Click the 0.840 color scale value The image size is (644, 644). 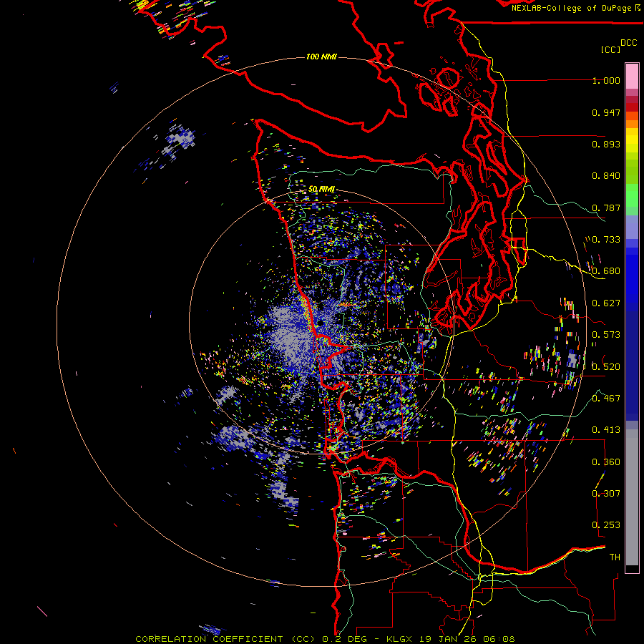[x=606, y=176]
